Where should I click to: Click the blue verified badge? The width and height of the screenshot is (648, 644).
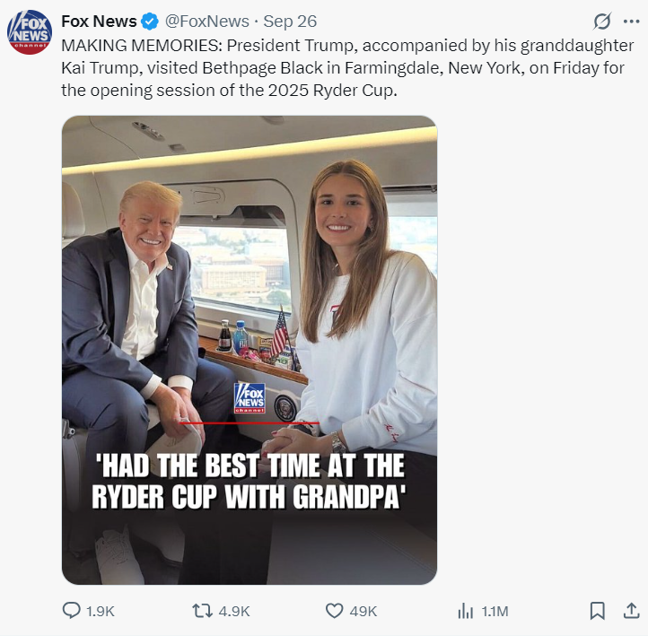[x=152, y=22]
